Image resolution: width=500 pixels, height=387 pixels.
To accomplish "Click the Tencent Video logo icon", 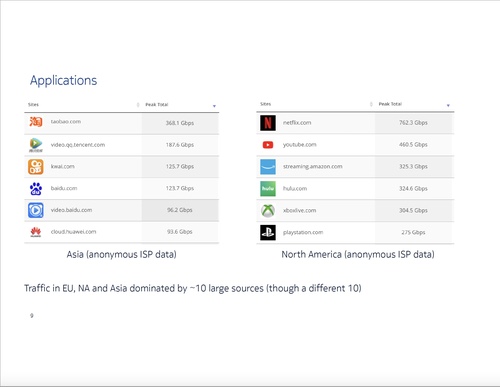I will (36, 145).
